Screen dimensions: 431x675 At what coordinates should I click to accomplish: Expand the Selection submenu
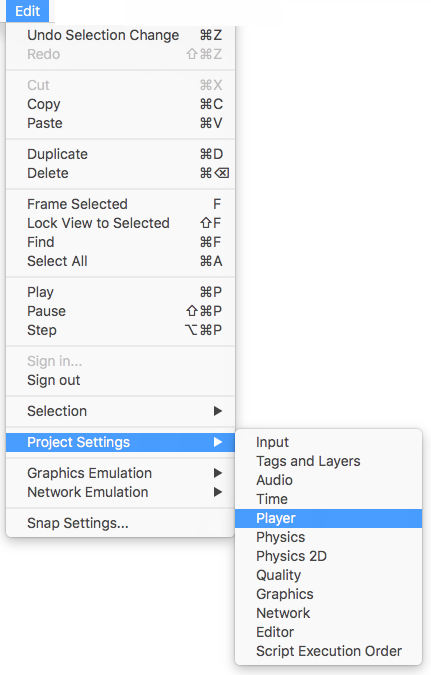click(121, 411)
